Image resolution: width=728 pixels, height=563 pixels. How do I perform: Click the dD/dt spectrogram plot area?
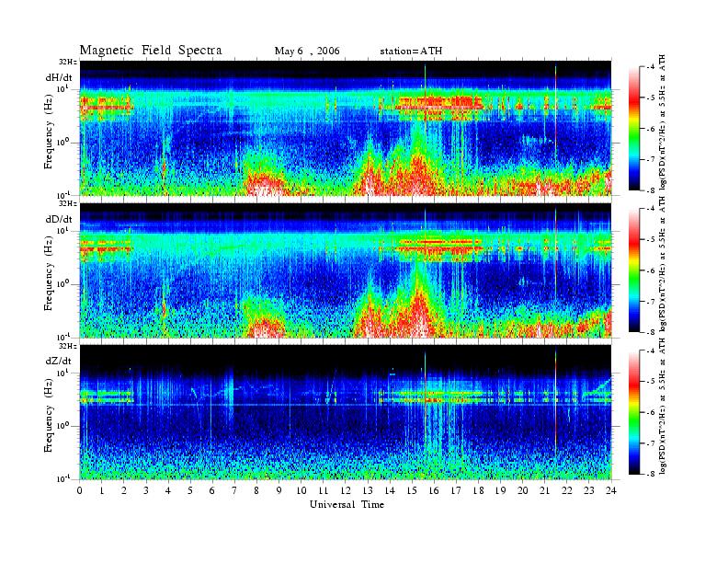pos(346,270)
